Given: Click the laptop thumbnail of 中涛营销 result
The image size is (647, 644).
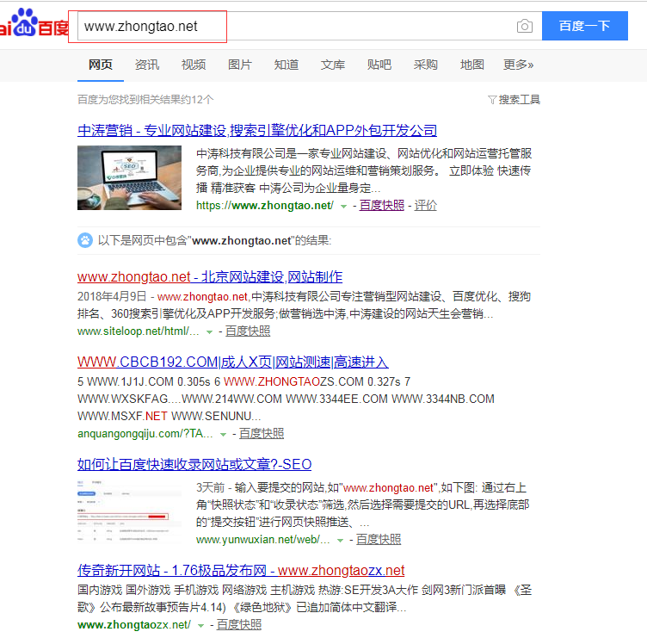Looking at the screenshot, I should click(129, 178).
